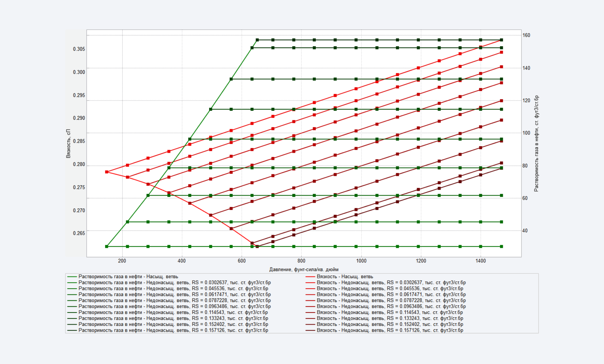Select gas solubility legend entry RS = 0.0617471
The height and width of the screenshot is (364, 604).
169,294
